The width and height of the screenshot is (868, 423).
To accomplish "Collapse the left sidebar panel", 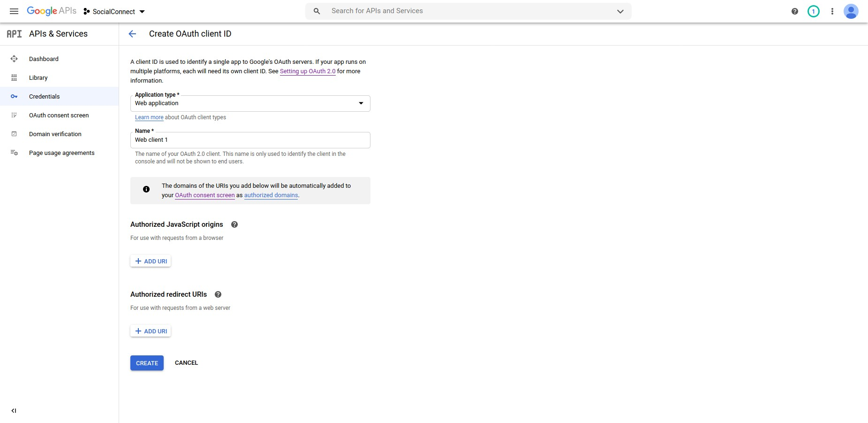I will click(x=14, y=411).
